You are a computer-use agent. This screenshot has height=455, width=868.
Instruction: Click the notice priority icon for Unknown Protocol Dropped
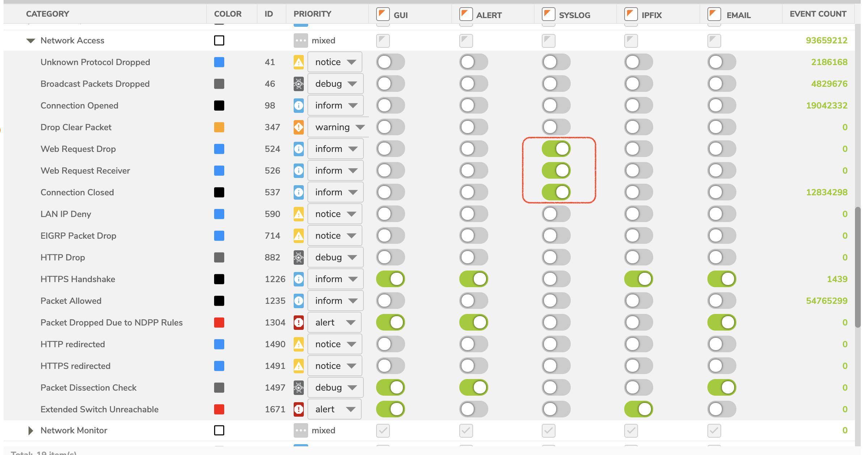pyautogui.click(x=298, y=62)
